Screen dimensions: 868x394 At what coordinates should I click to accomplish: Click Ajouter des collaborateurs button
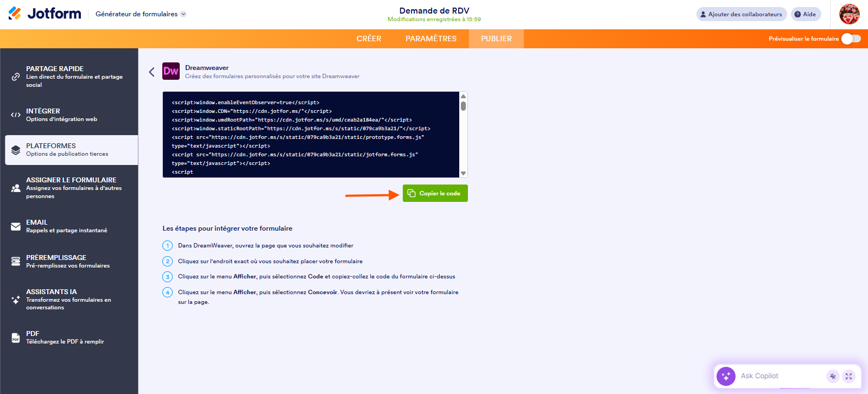[x=742, y=14]
